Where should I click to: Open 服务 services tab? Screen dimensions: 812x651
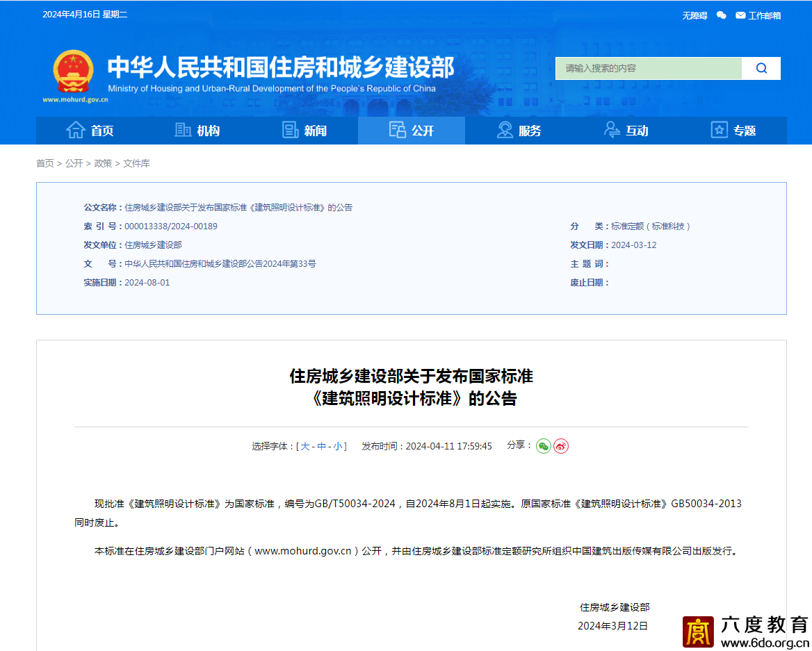519,131
